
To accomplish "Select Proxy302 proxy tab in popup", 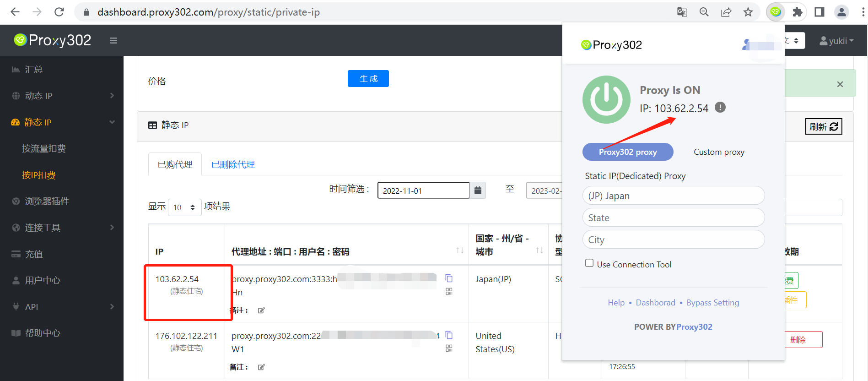I will [628, 152].
